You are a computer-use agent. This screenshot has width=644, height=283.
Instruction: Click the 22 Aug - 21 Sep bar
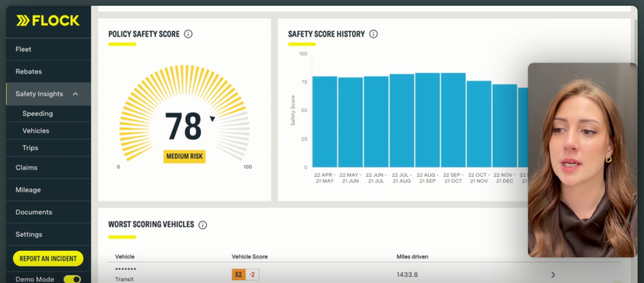(427, 120)
